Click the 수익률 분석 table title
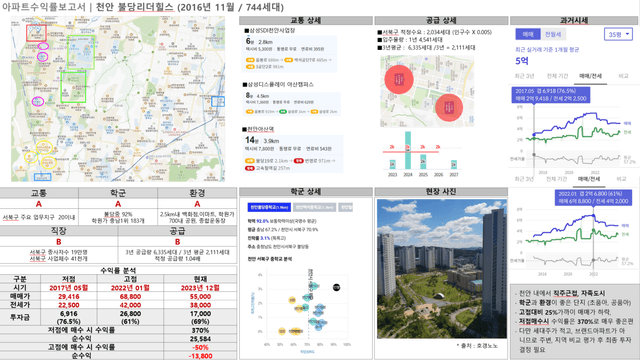The image size is (640, 360). tap(118, 270)
